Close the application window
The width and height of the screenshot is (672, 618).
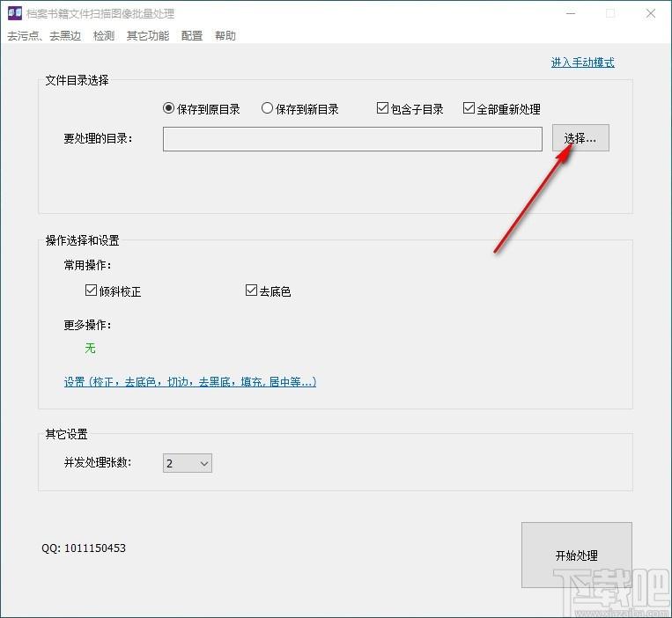(651, 14)
